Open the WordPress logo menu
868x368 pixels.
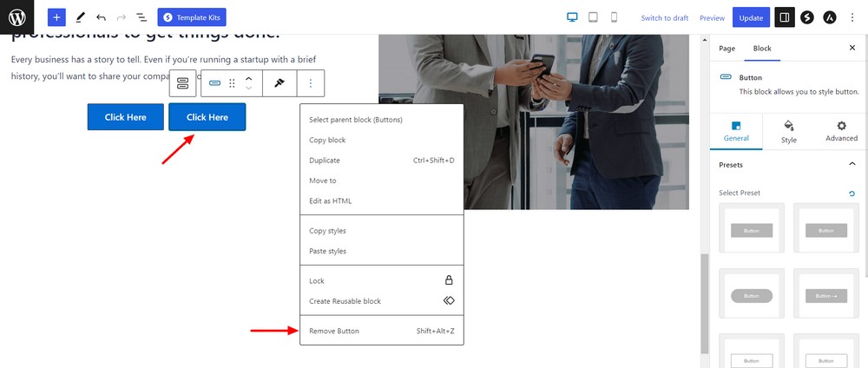click(17, 17)
